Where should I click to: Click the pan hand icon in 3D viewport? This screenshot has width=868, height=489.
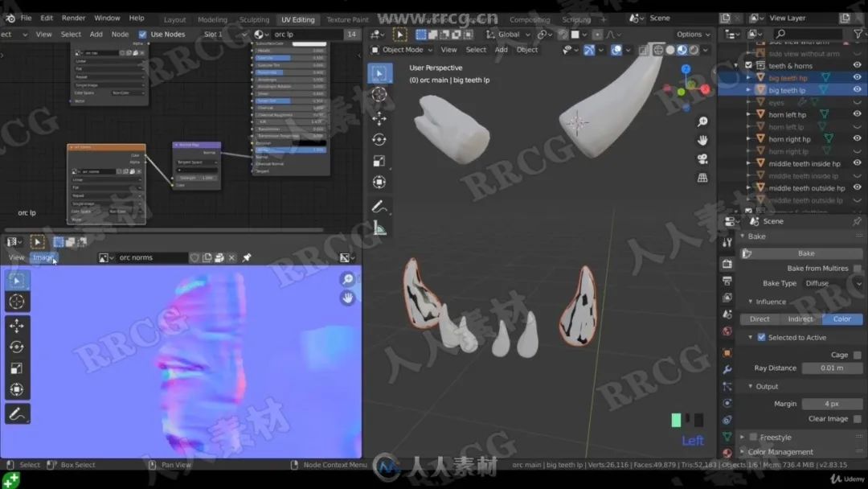coord(702,140)
